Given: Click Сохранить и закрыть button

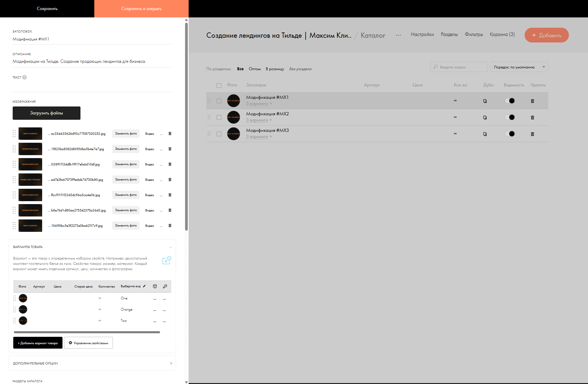Looking at the screenshot, I should tap(141, 9).
